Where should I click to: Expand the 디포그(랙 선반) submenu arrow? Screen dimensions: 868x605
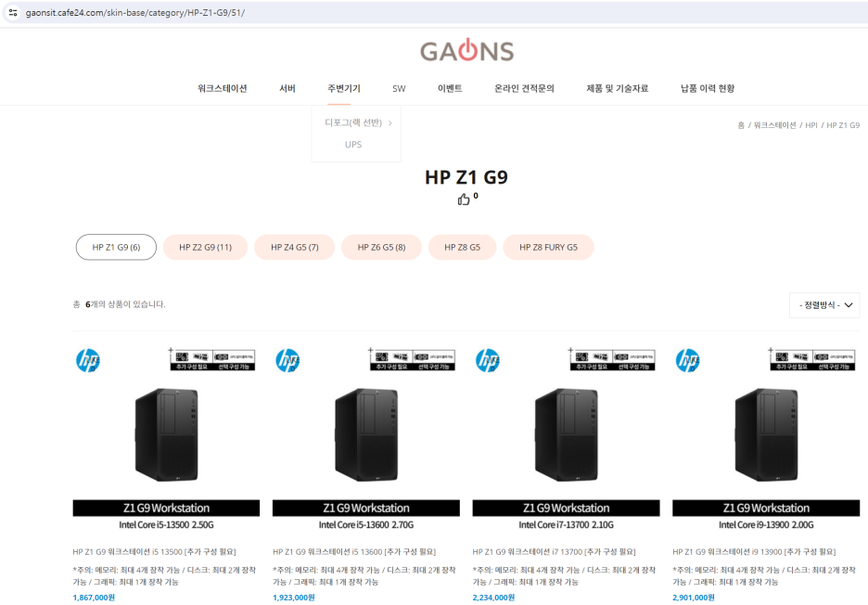390,123
